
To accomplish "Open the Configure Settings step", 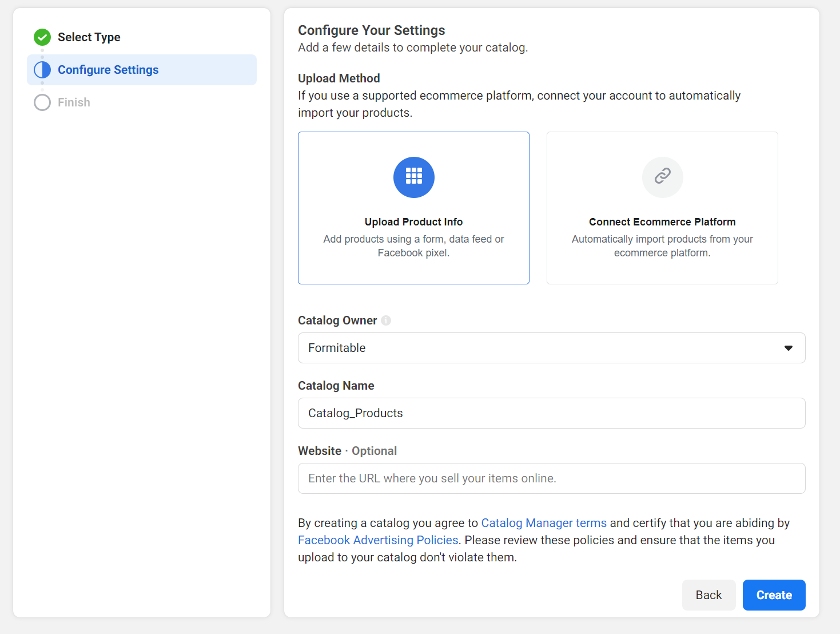I will tap(108, 70).
